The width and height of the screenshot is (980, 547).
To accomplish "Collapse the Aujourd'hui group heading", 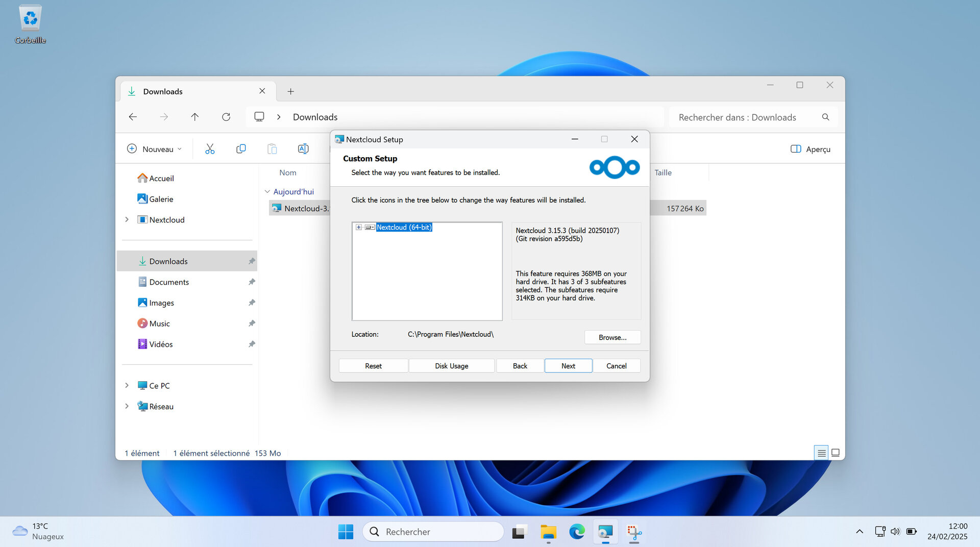I will [x=267, y=191].
